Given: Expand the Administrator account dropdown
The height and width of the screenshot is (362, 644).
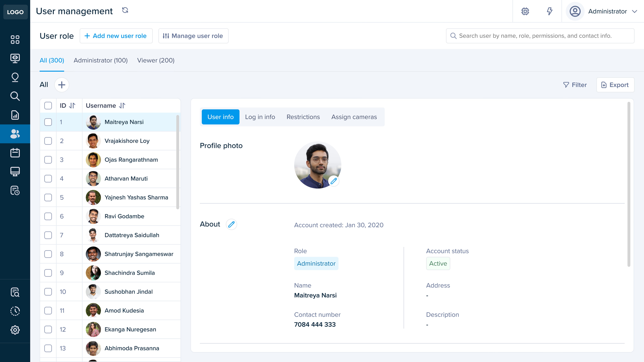Looking at the screenshot, I should [x=634, y=11].
